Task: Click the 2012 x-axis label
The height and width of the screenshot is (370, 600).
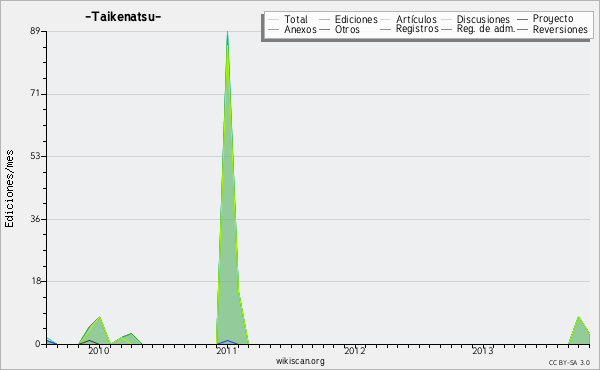Action: (x=355, y=351)
